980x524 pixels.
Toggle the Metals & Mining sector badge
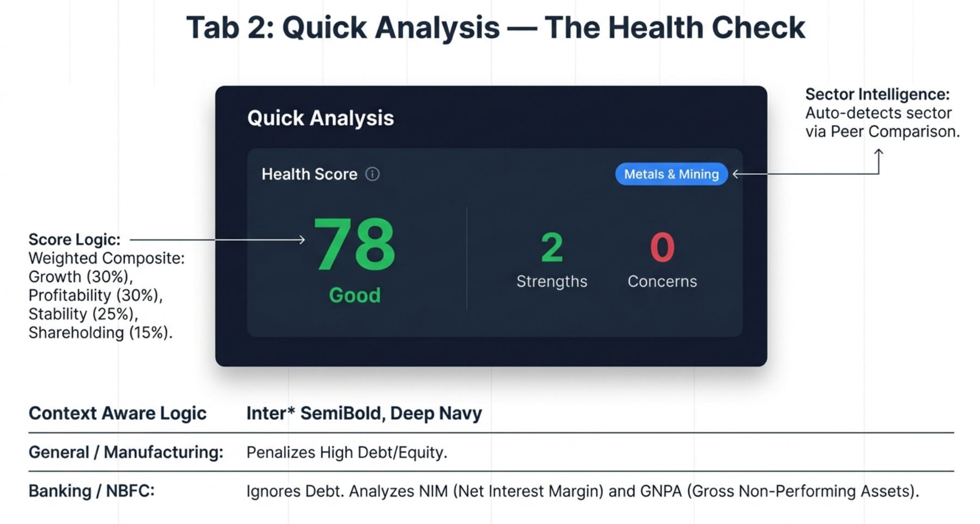(671, 174)
